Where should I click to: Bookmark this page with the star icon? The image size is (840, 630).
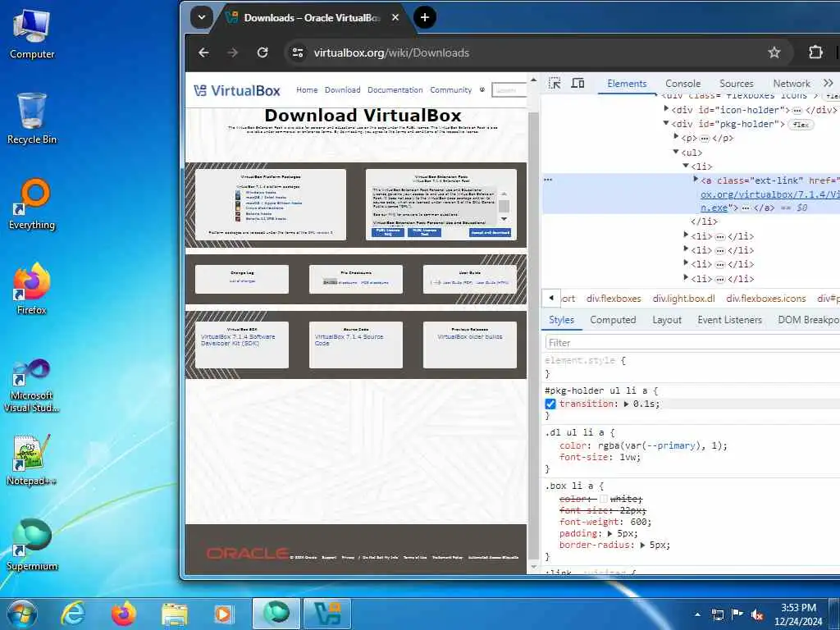click(x=774, y=52)
